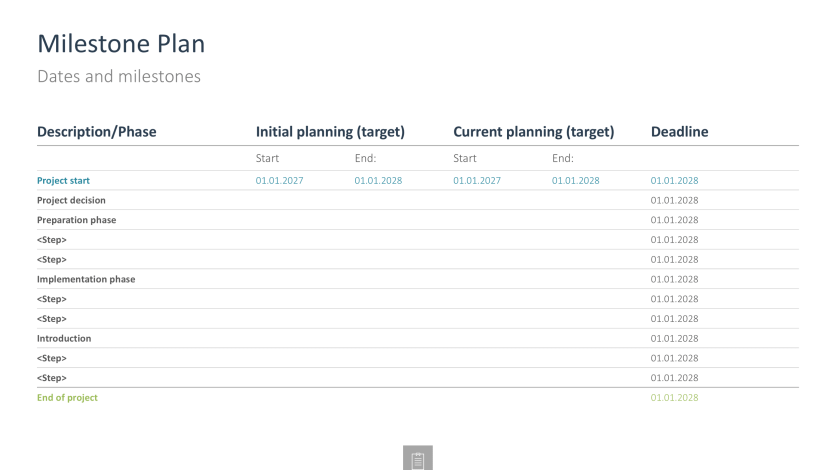Click the "Project start" row label
836x470 pixels.
coord(64,181)
